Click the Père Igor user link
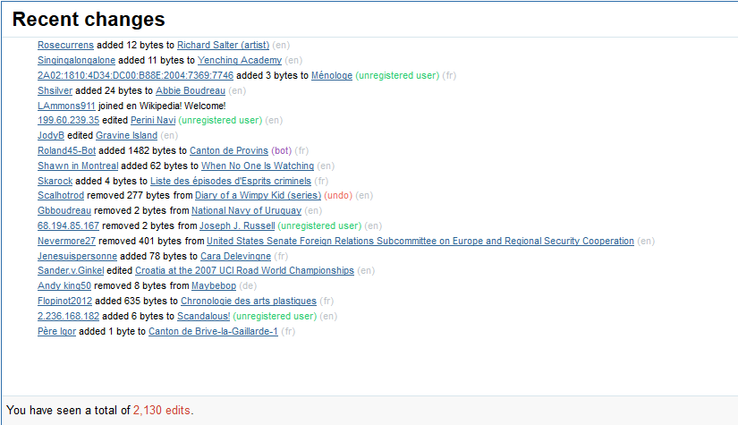The image size is (738, 425). (56, 331)
